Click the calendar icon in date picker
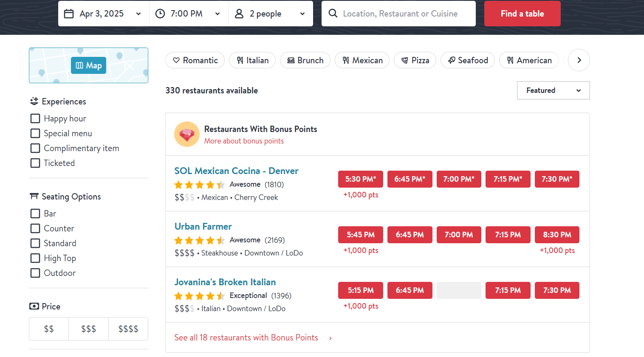 point(69,14)
